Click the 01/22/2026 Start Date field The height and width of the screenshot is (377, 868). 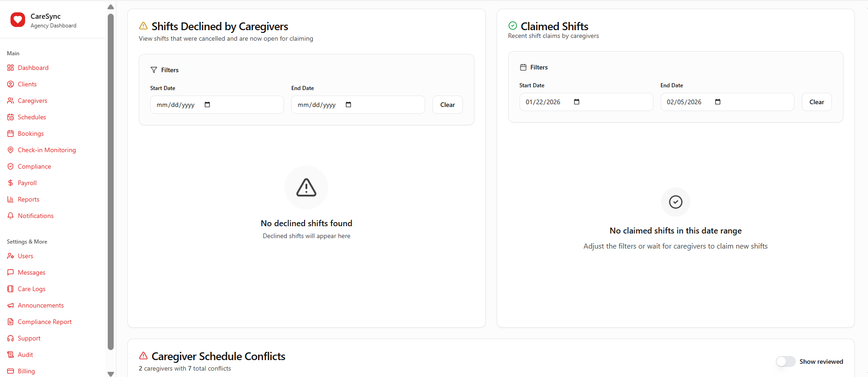586,102
